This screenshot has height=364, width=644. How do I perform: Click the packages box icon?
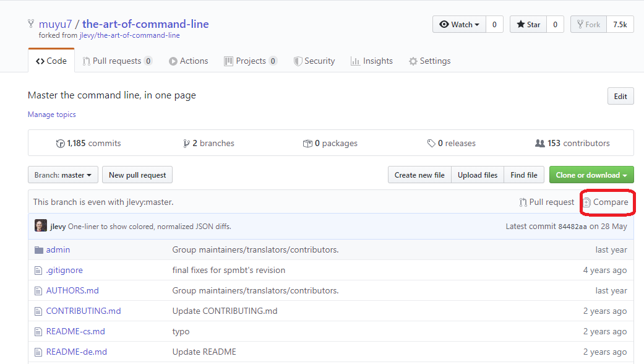tap(307, 144)
